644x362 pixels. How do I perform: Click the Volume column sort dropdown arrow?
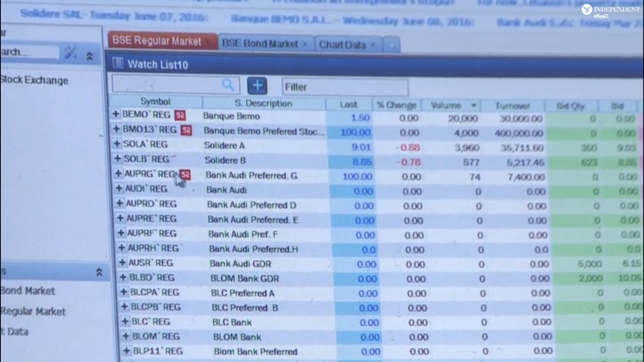tap(474, 106)
